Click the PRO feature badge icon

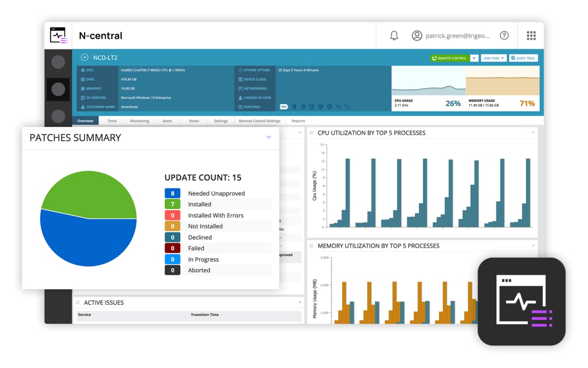coord(284,106)
